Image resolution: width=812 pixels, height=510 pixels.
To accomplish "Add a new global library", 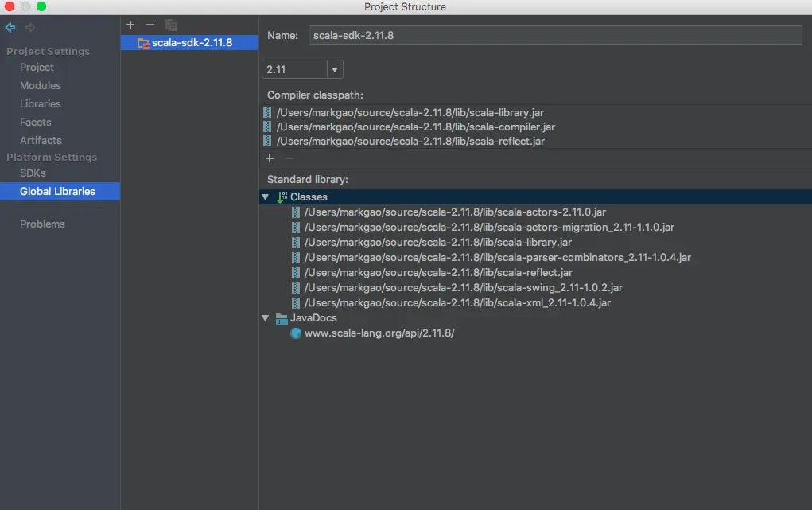I will (130, 25).
